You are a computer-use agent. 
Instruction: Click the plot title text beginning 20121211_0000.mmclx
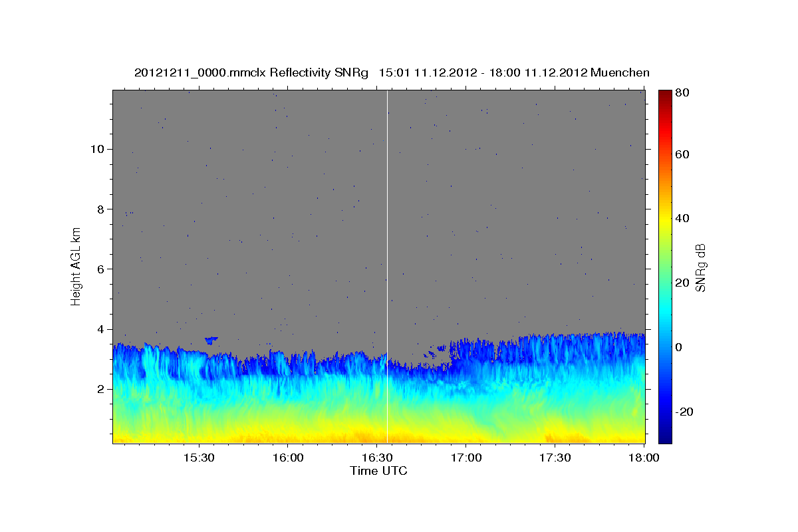[392, 72]
